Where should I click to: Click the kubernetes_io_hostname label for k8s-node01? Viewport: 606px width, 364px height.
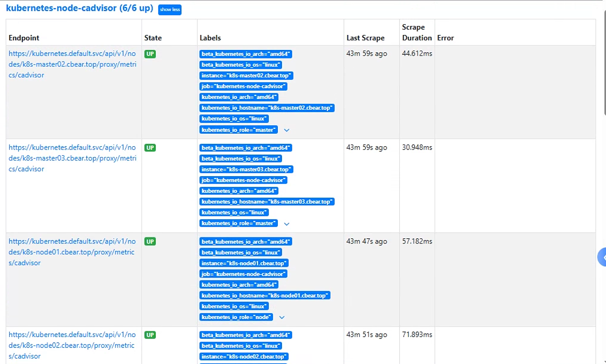(265, 295)
